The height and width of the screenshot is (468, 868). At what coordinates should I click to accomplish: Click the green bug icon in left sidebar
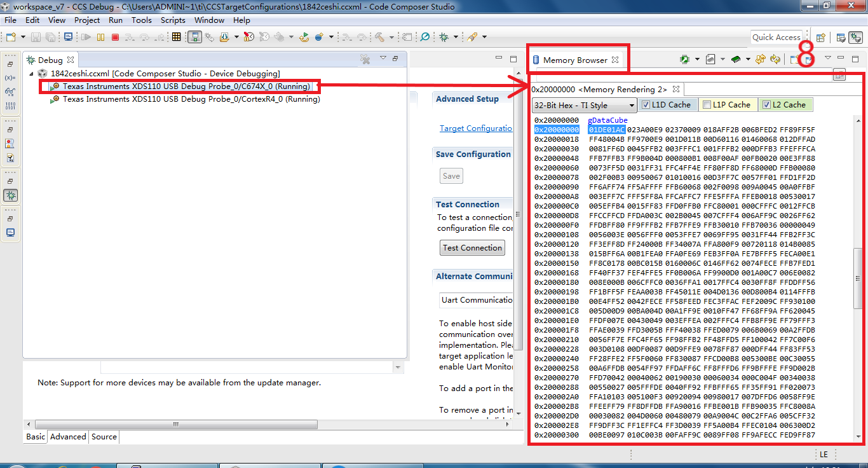10,195
